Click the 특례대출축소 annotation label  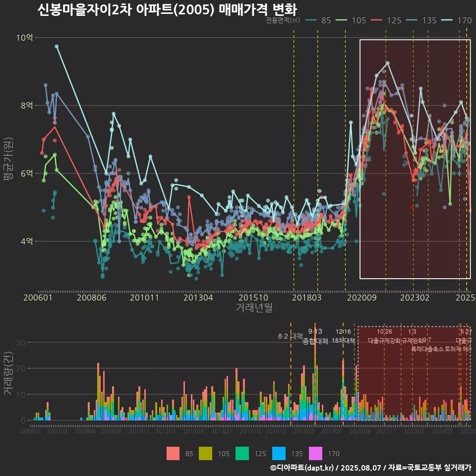click(x=427, y=349)
